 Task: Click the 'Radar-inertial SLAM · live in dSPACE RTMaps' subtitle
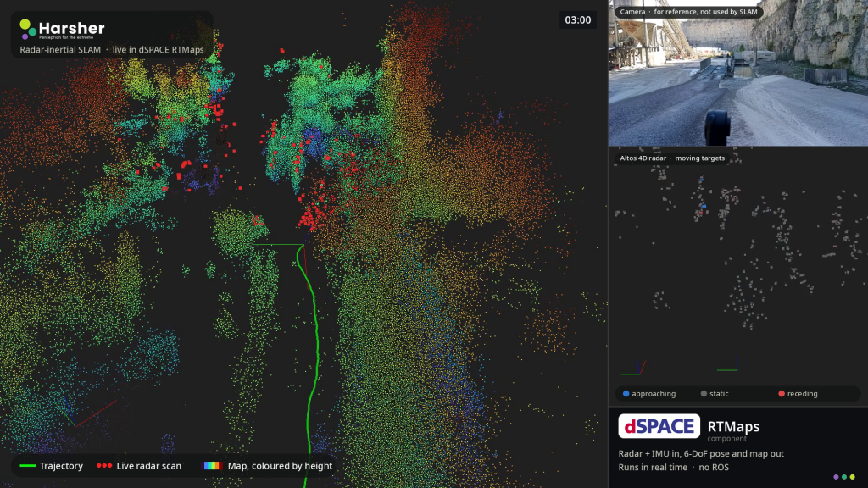pyautogui.click(x=112, y=50)
